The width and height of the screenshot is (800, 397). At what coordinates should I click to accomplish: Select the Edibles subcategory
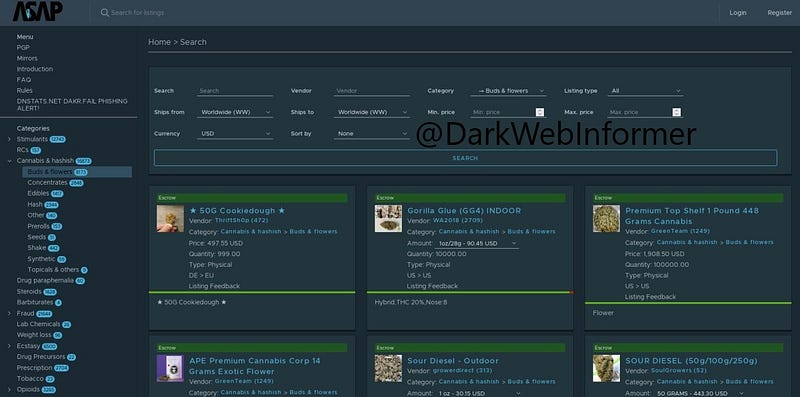[x=38, y=193]
